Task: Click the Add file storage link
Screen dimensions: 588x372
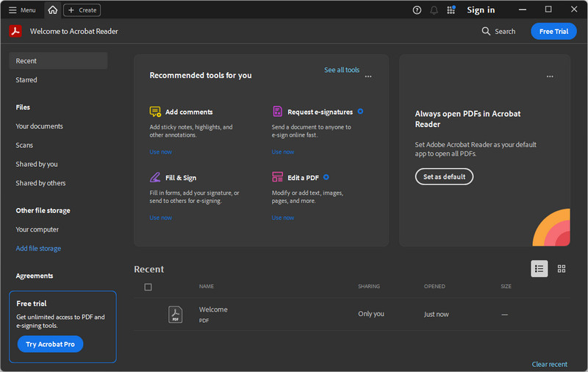Action: pyautogui.click(x=38, y=248)
